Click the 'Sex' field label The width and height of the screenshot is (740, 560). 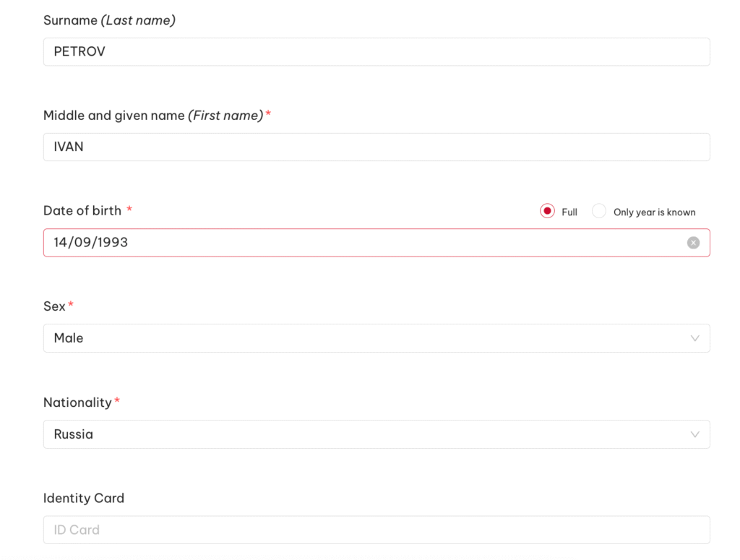click(x=54, y=306)
